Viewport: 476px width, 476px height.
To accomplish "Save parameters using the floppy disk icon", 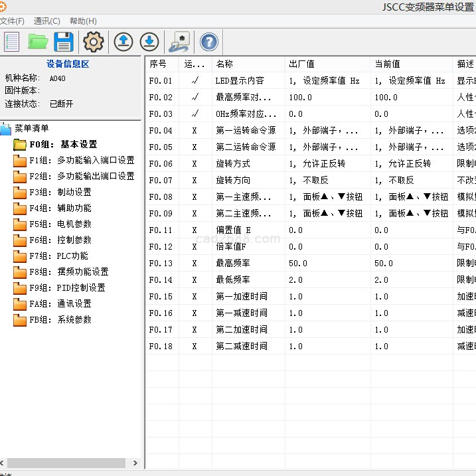I will (x=64, y=42).
